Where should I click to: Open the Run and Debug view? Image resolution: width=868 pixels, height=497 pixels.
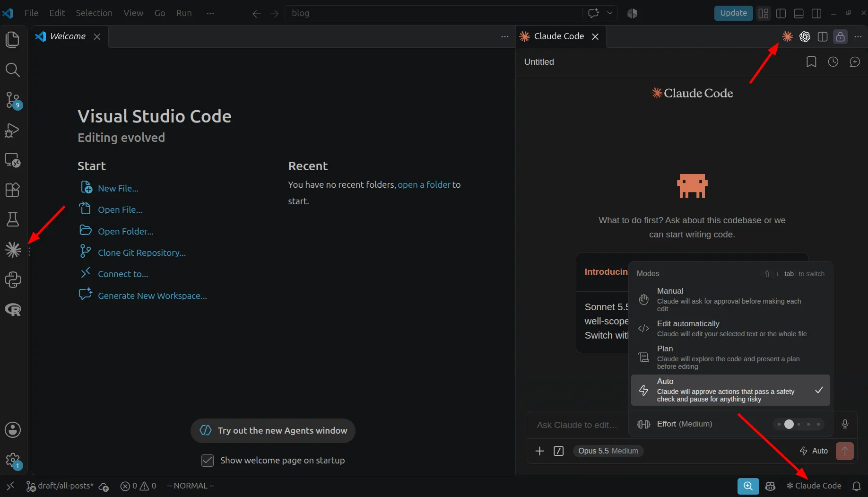tap(13, 130)
